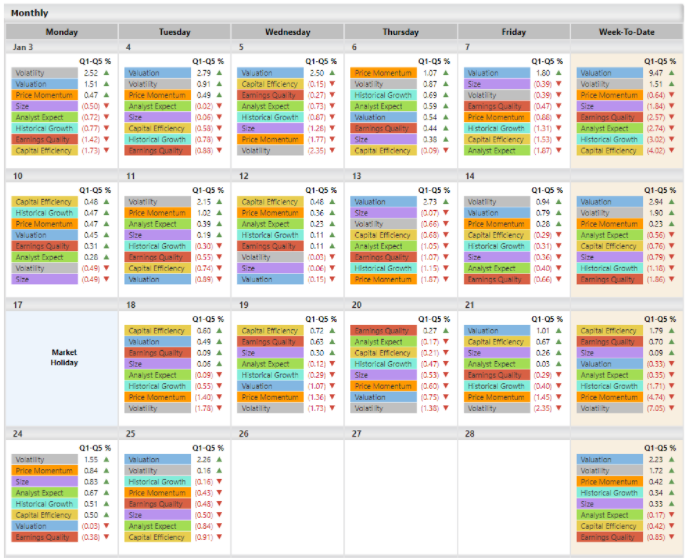
Task: Click green up arrow beside Volatility on Jan 3
Action: pyautogui.click(x=107, y=73)
